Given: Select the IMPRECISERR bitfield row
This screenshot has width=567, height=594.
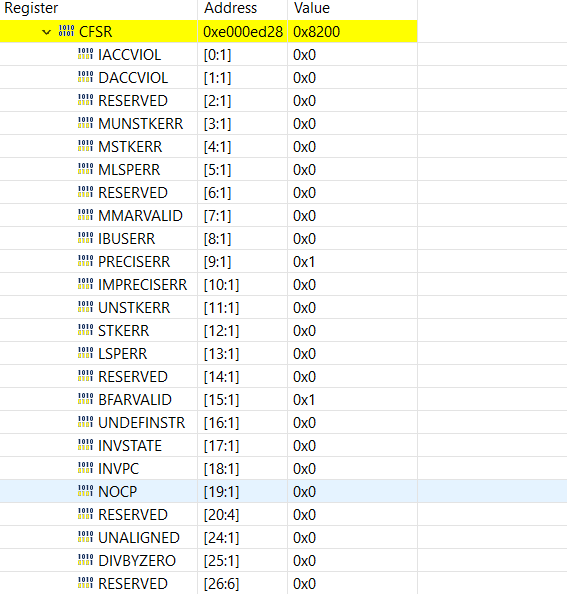Looking at the screenshot, I should click(x=209, y=284).
